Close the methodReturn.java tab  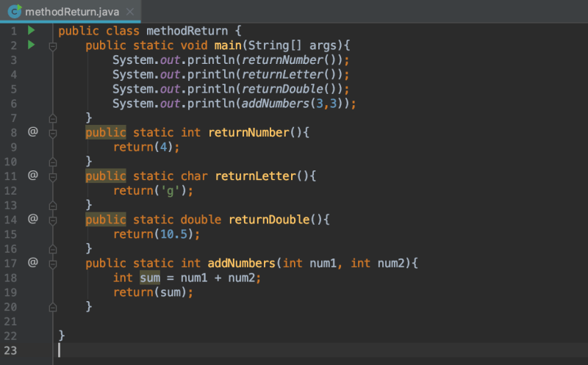(x=130, y=12)
